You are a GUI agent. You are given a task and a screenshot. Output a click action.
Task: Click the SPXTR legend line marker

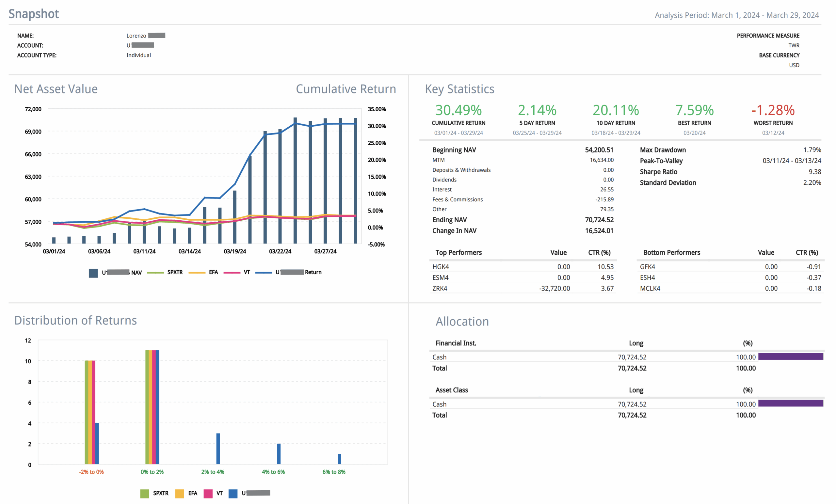pyautogui.click(x=155, y=272)
